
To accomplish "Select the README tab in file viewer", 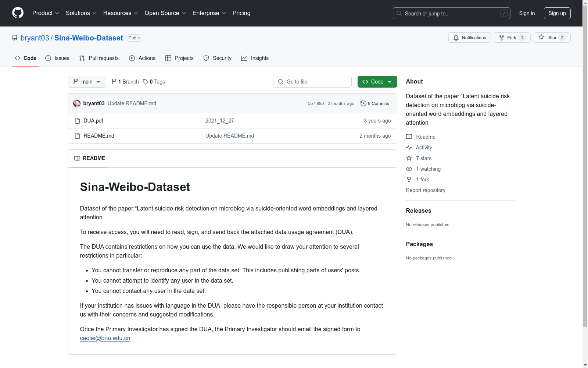I will 90,158.
